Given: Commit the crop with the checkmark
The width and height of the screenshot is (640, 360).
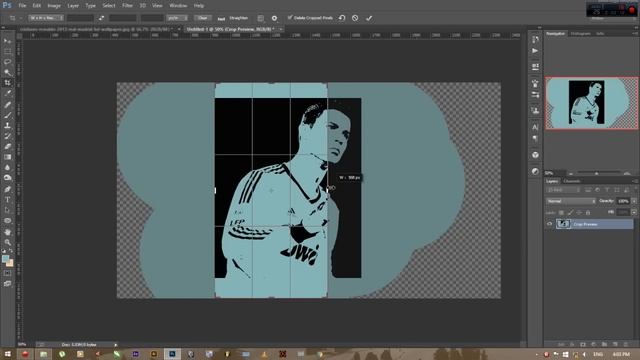Looking at the screenshot, I should 369,18.
